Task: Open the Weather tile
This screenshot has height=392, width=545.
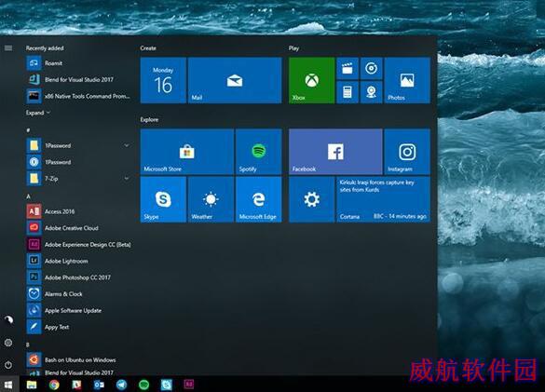Action: pos(211,199)
